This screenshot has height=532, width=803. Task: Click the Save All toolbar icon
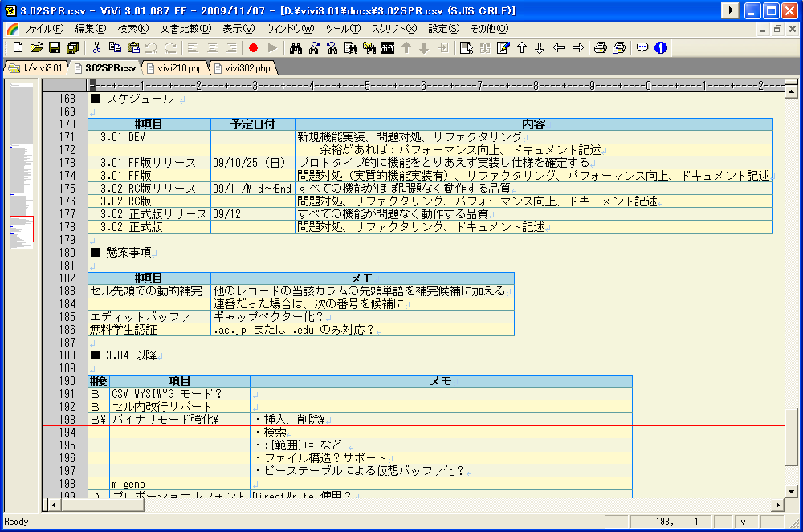[x=73, y=47]
